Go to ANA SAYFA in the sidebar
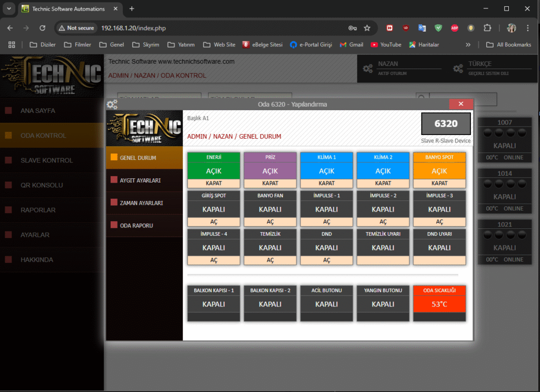Screen dimensions: 540x392 click(52, 111)
